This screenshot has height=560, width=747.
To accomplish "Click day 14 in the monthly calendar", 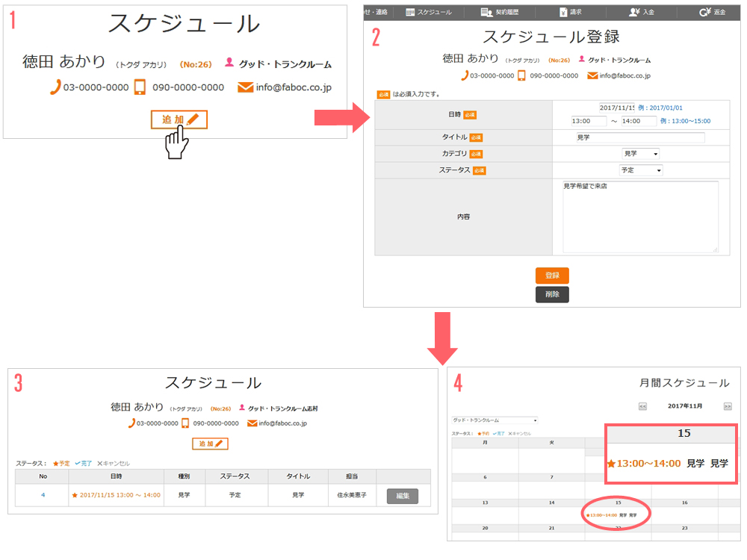I will (x=552, y=503).
